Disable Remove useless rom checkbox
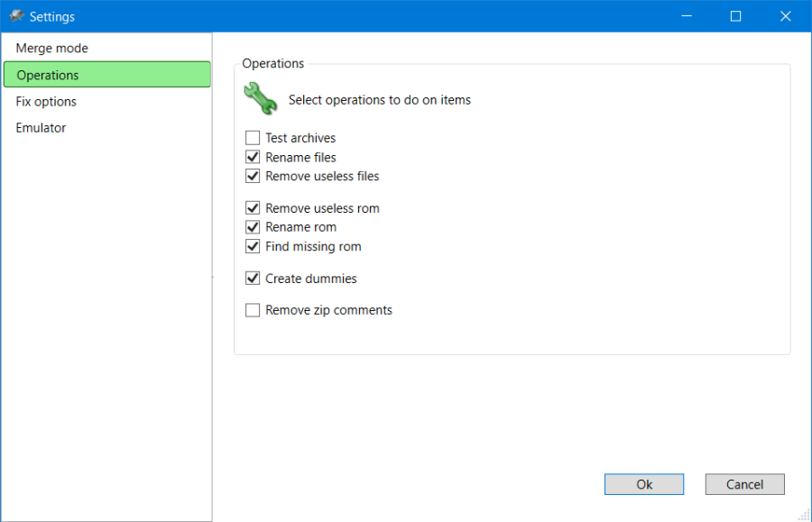 click(x=253, y=208)
